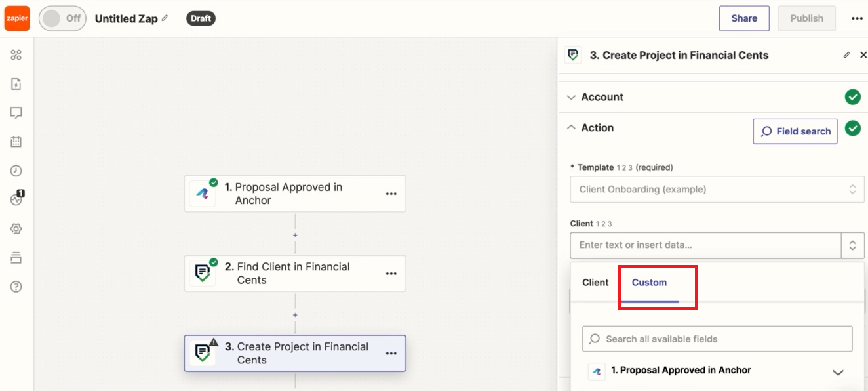
Task: Switch to the Client tab
Action: tap(595, 283)
